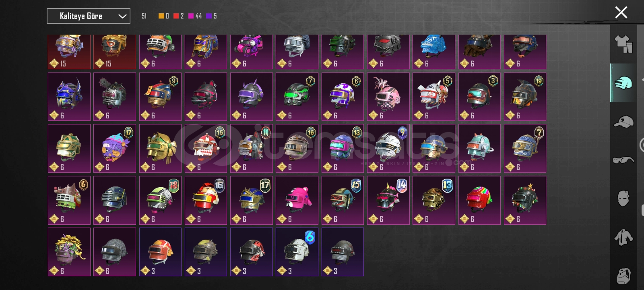Close the inventory with X icon
644x290 pixels.
pos(621,12)
